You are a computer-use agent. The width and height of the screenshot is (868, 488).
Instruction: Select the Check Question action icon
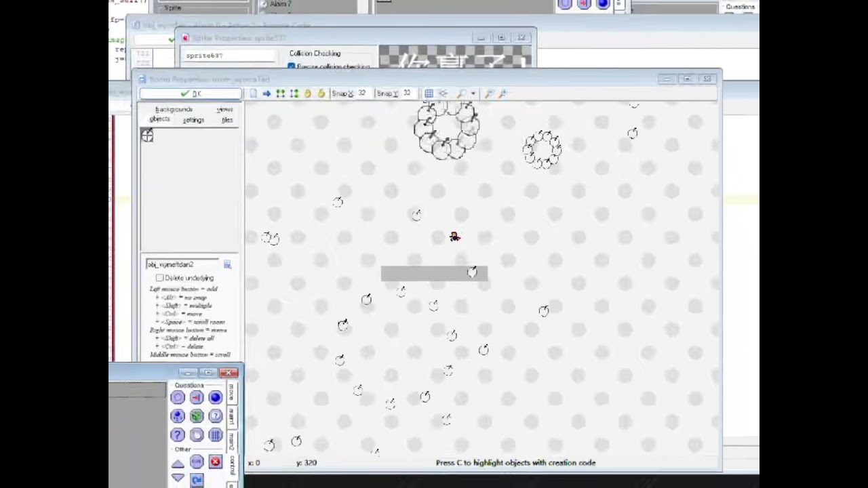(216, 416)
